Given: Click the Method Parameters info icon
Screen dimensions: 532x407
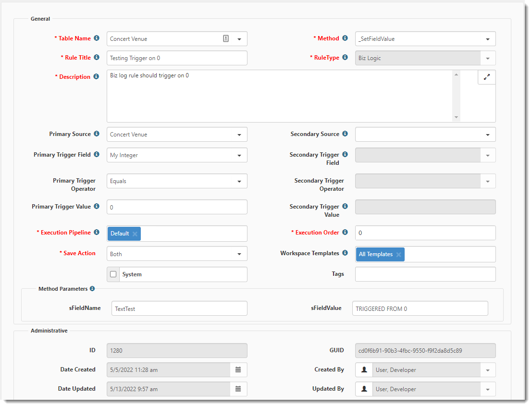Looking at the screenshot, I should [92, 289].
